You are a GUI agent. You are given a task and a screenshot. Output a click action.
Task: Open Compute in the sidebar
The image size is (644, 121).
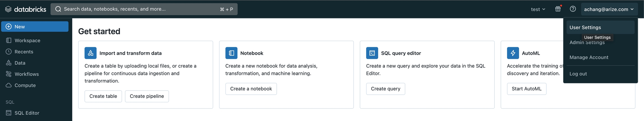pos(25,85)
